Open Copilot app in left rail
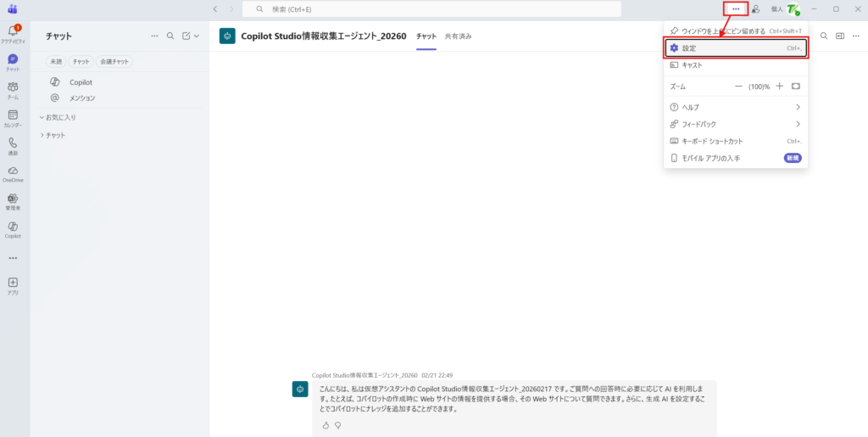 13,229
